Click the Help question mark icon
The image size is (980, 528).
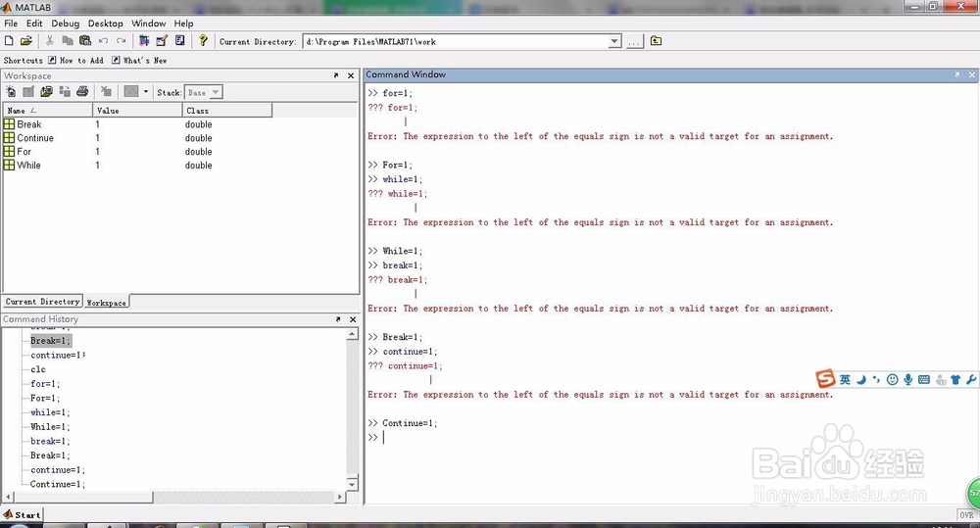point(203,40)
